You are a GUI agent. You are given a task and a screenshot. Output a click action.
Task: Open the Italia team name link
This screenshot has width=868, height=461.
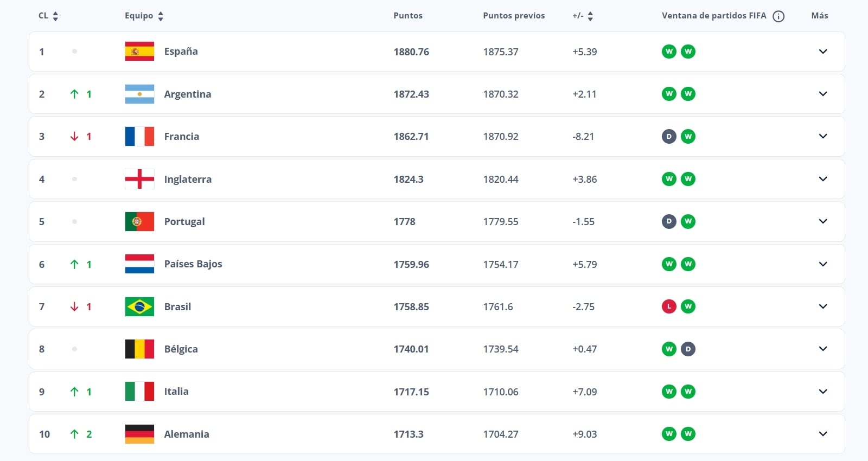176,392
